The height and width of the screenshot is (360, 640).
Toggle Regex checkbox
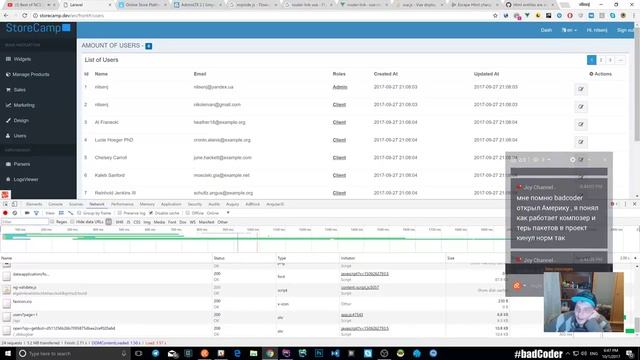(52, 222)
